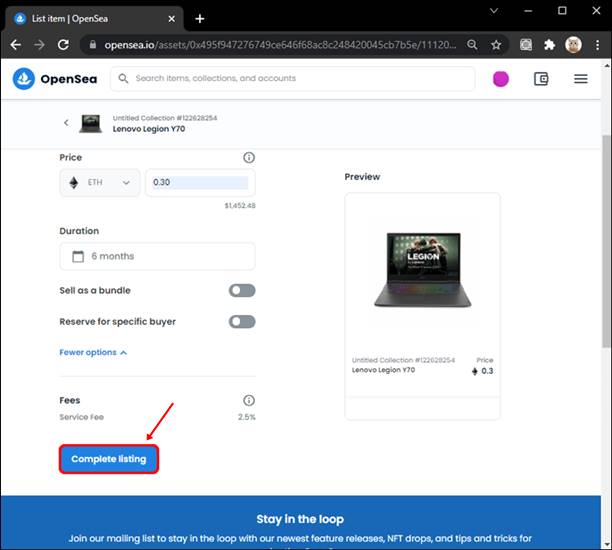Screen dimensions: 612x550
Task: Open the hamburger menu
Action: click(581, 79)
